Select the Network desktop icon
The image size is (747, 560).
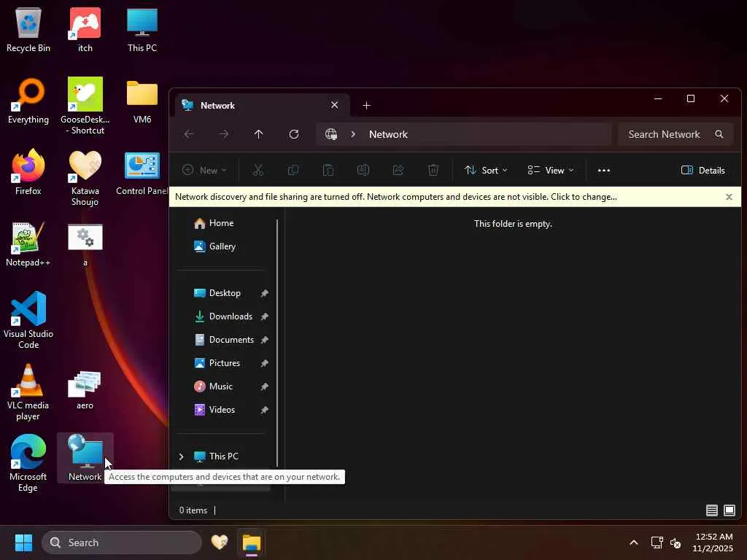point(85,458)
